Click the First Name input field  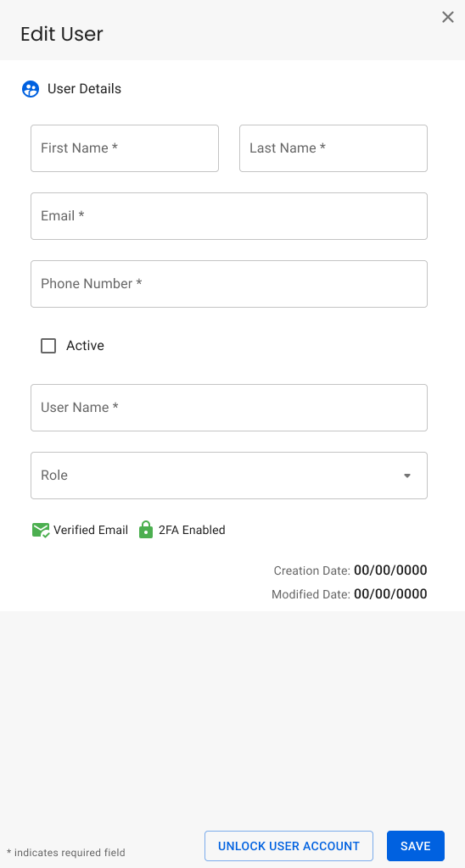click(x=125, y=148)
